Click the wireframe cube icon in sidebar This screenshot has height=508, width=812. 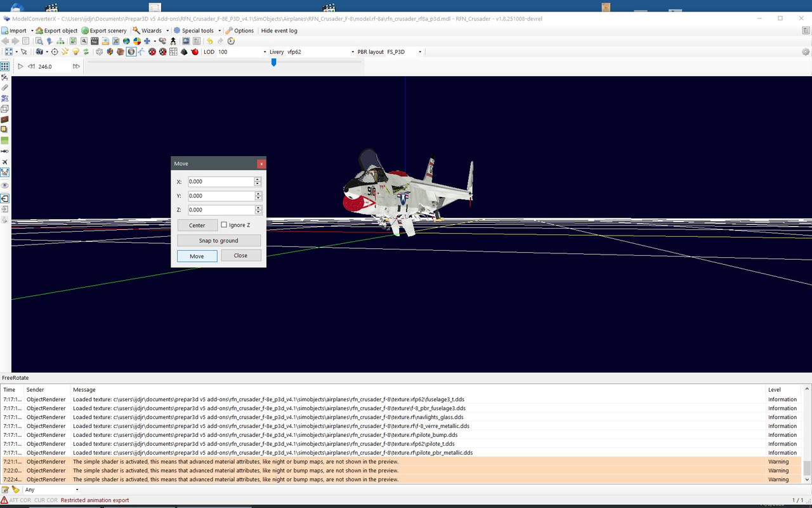point(4,109)
